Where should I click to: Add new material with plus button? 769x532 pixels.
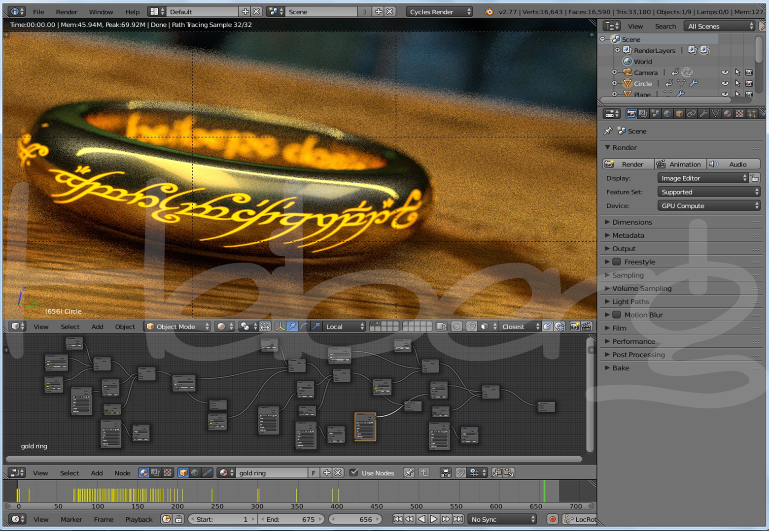(326, 473)
